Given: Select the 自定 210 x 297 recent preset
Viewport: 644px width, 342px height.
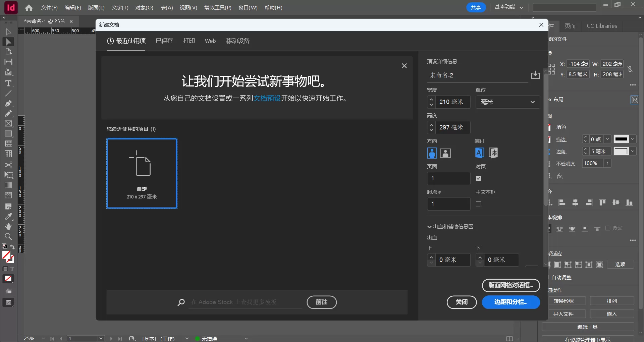Looking at the screenshot, I should (142, 173).
